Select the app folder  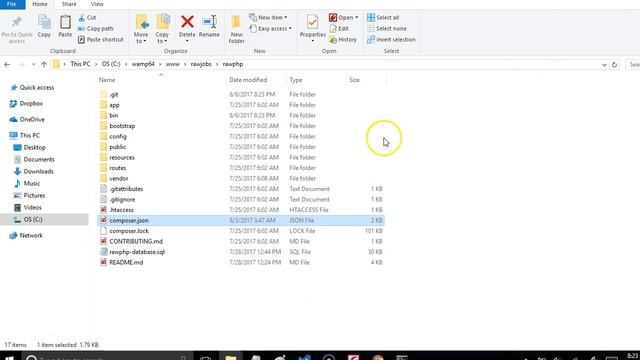(241, 105)
